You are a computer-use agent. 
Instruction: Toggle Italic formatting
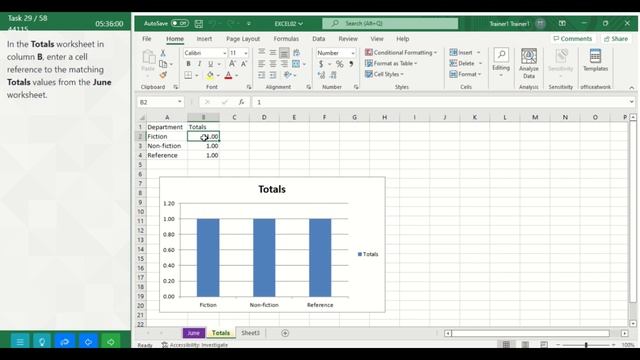199,64
